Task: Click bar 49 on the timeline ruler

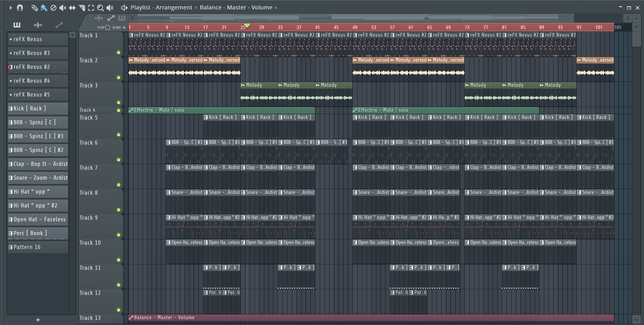Action: pos(355,27)
